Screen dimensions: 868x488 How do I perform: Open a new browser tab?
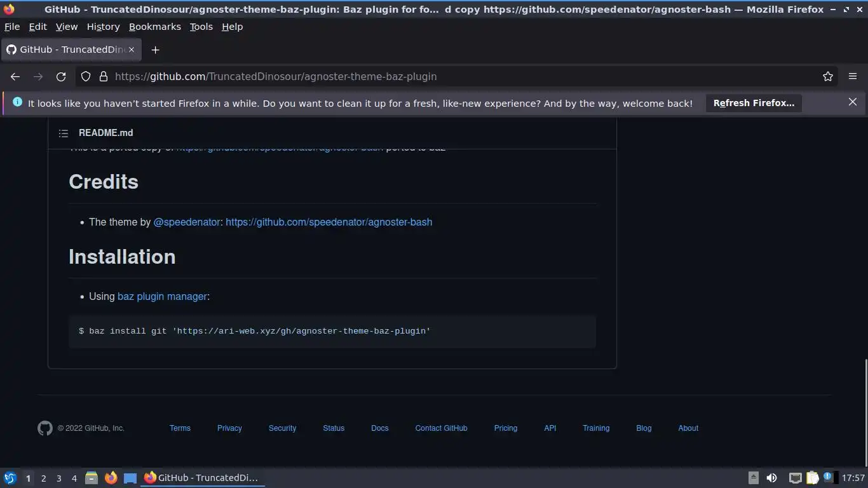[x=155, y=50]
